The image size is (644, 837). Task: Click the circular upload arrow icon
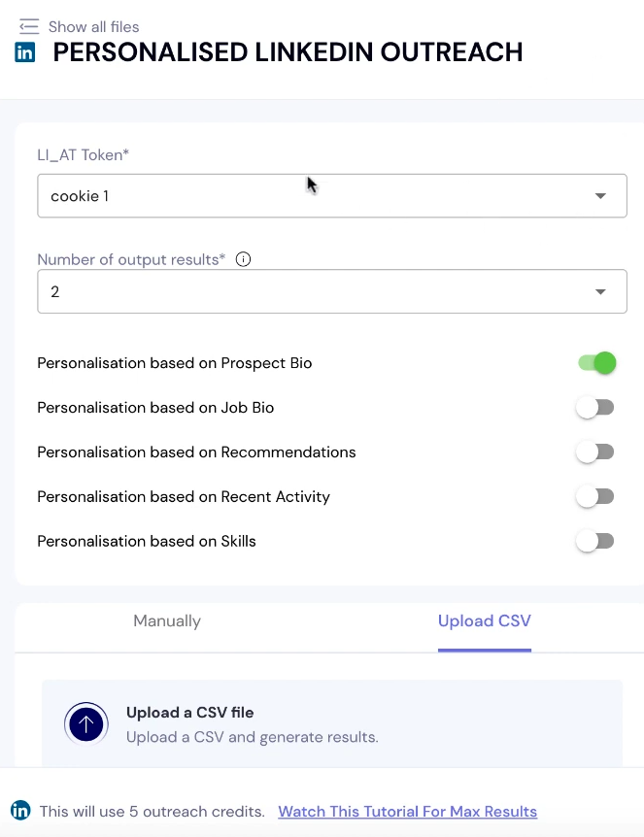pos(86,723)
